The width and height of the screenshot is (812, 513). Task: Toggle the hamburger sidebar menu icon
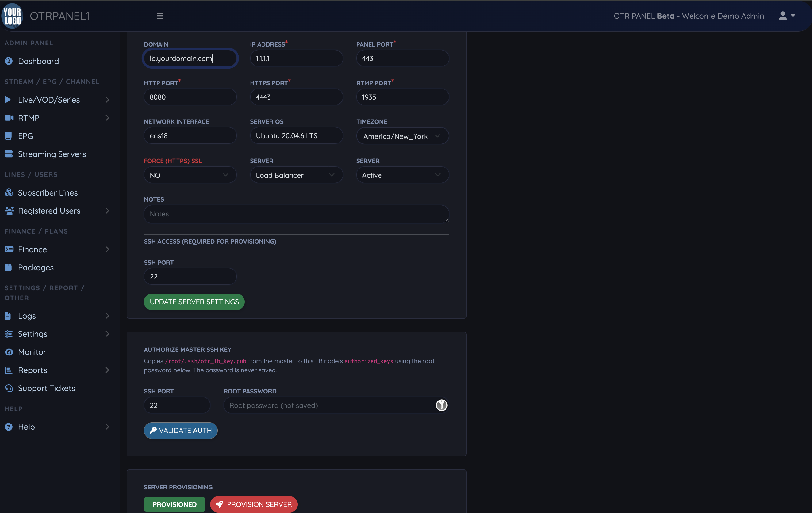[x=160, y=16]
